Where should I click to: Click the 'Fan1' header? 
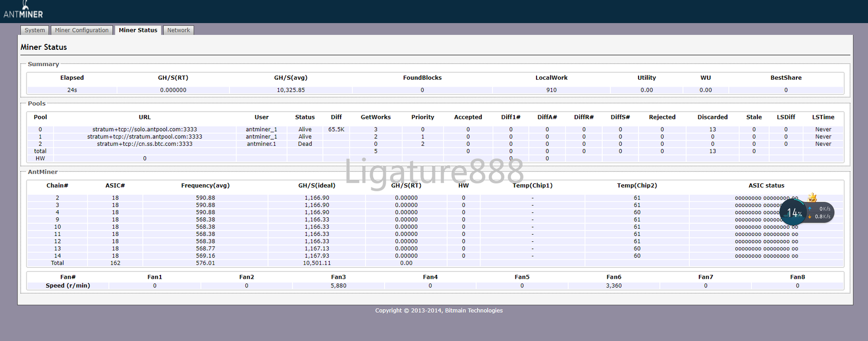[155, 277]
